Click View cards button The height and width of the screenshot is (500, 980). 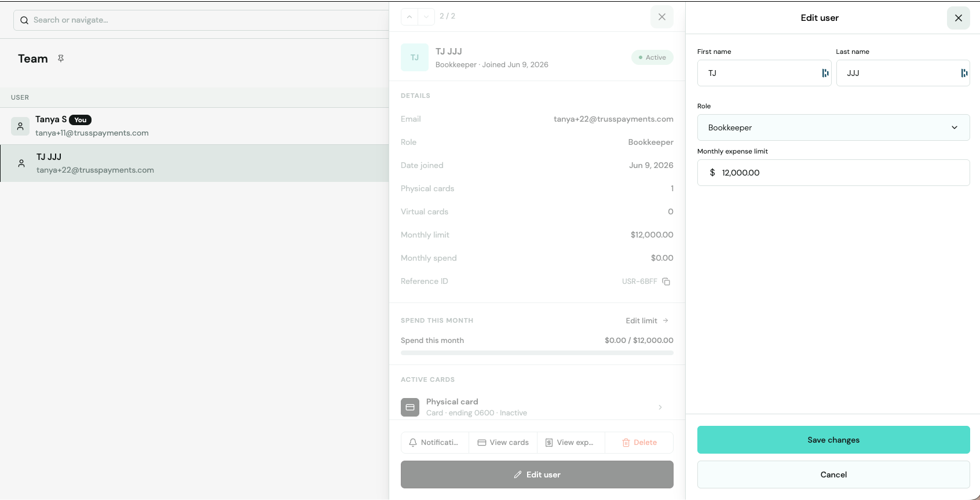coord(503,443)
